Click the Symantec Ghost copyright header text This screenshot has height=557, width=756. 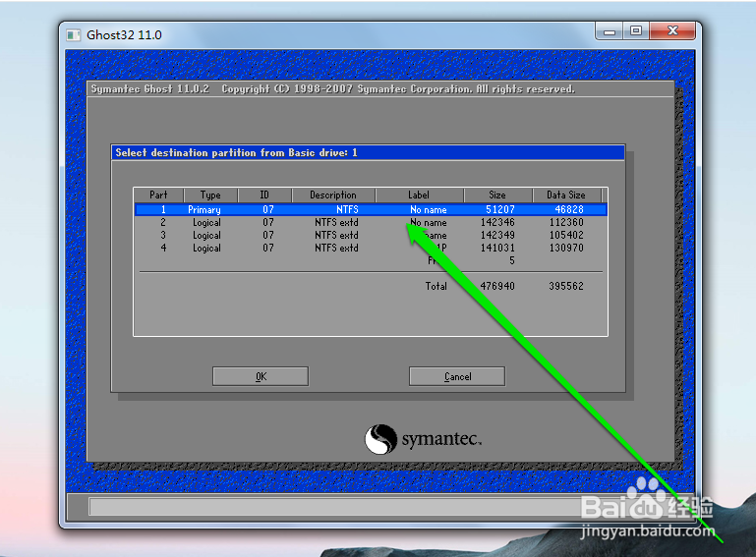pos(332,89)
